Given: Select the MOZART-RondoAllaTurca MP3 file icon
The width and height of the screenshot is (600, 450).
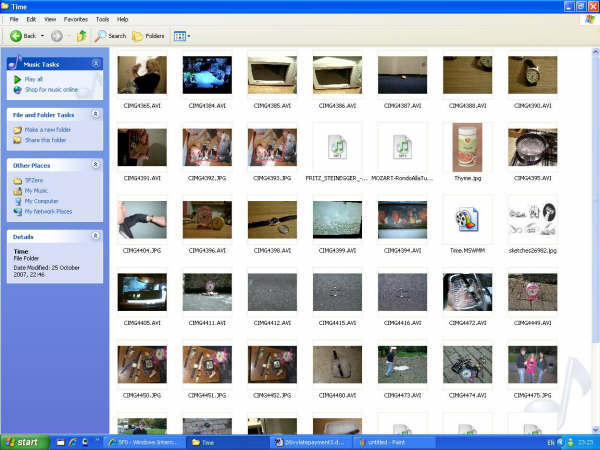Looking at the screenshot, I should point(402,148).
